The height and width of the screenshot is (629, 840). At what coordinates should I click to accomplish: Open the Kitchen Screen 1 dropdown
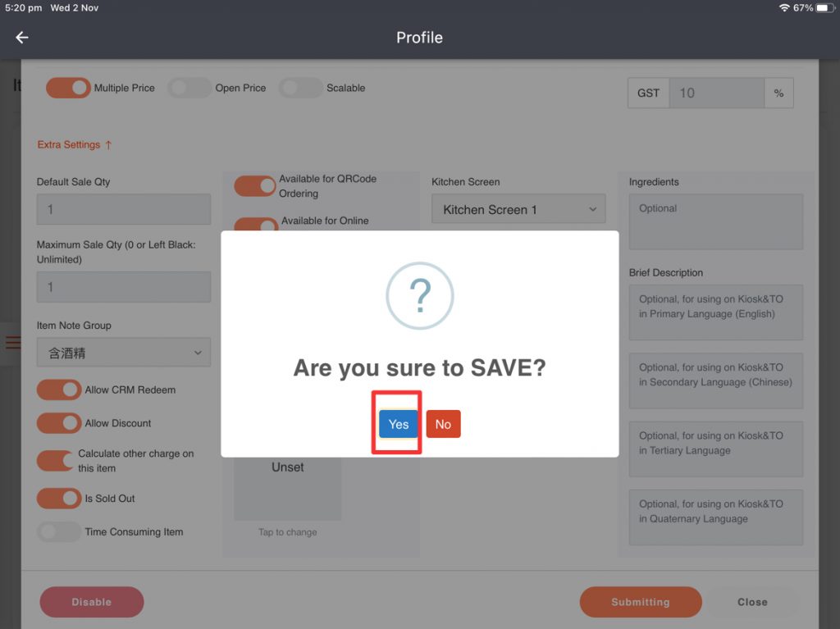click(x=518, y=209)
